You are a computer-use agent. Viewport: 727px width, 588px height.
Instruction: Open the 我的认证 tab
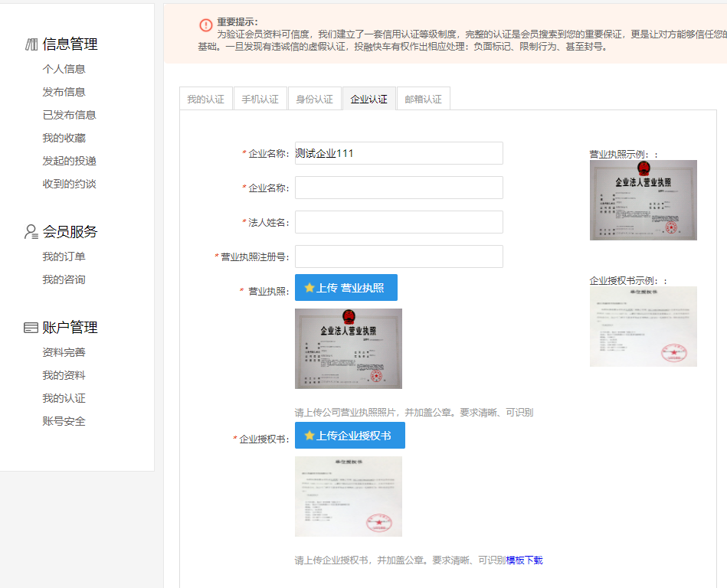205,98
